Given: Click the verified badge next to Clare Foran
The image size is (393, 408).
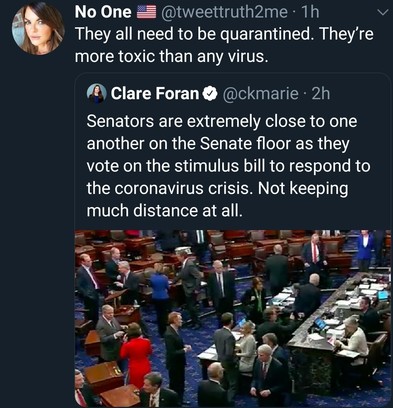Looking at the screenshot, I should [x=210, y=94].
